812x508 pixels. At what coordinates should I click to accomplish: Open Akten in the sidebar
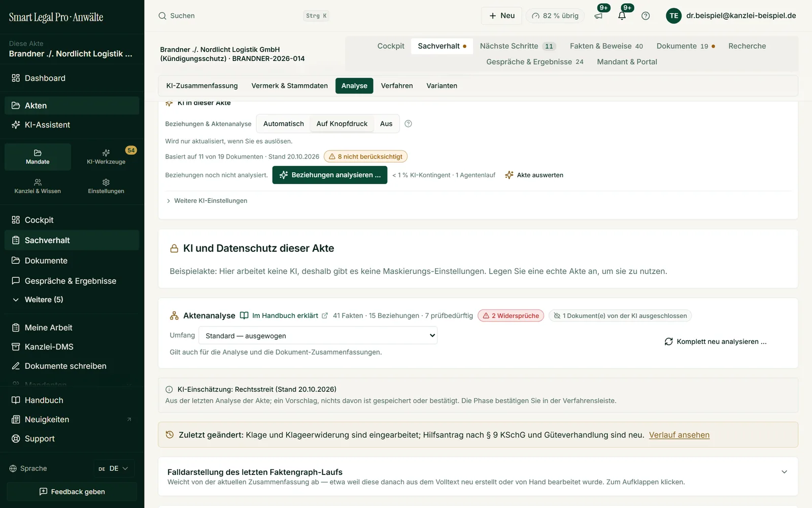[x=72, y=106]
